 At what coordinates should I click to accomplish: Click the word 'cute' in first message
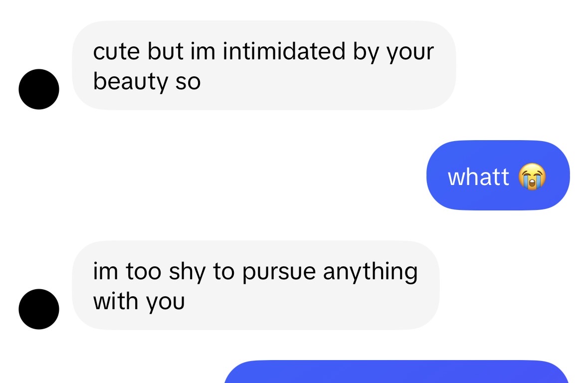coord(116,51)
